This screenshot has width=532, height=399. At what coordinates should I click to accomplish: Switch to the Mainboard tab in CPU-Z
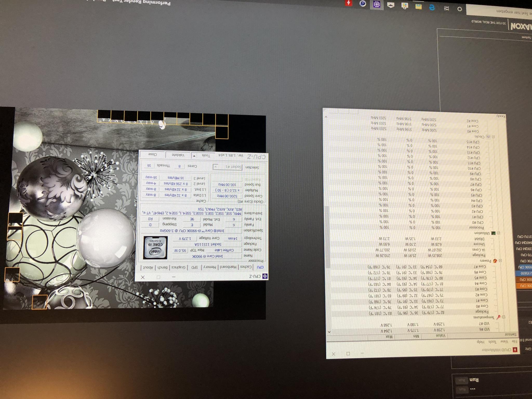point(228,267)
